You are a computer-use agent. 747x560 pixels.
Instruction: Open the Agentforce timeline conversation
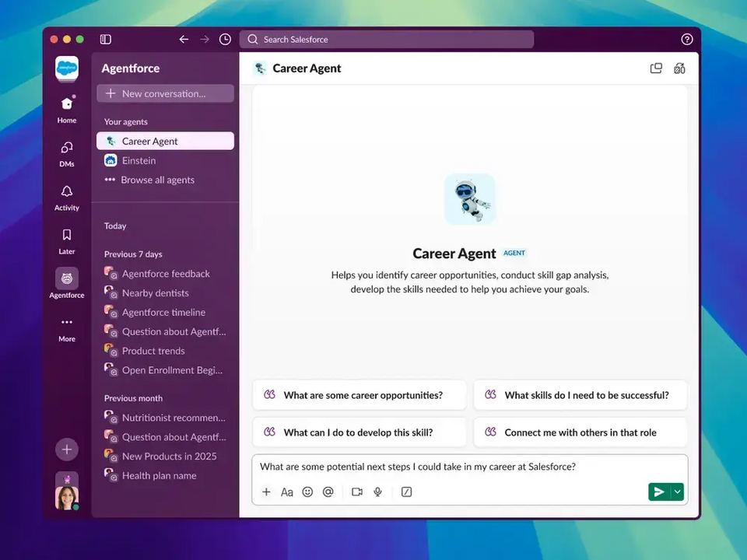click(x=165, y=312)
